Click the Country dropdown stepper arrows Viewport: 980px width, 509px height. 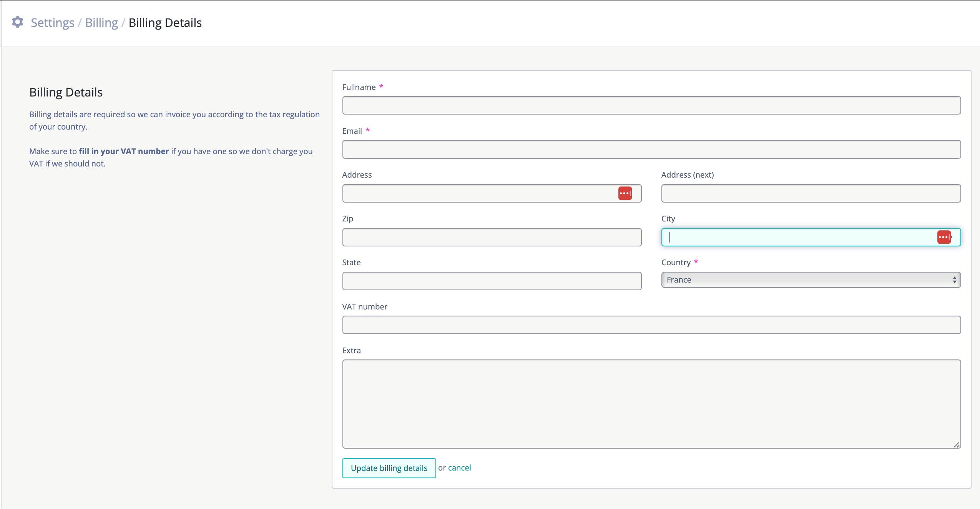coord(954,280)
